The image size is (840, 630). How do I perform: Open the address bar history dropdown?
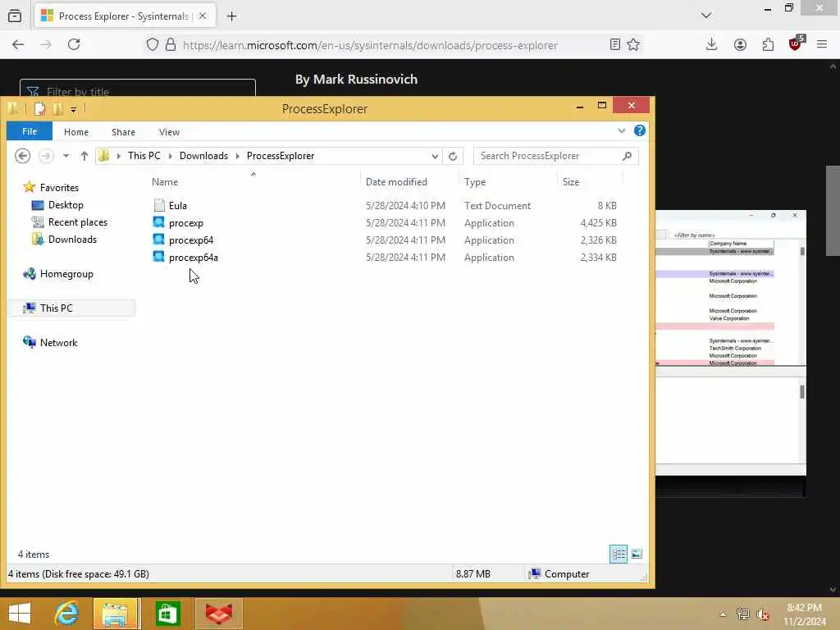click(435, 156)
